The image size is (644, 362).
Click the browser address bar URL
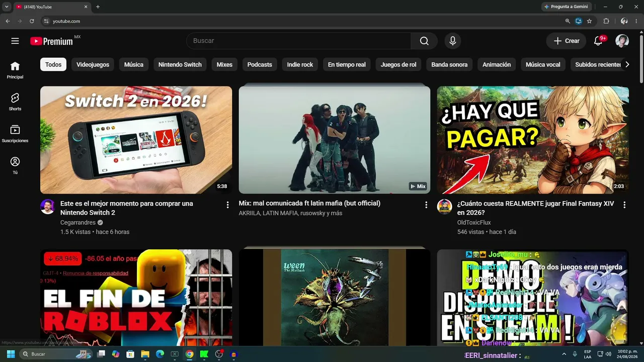pos(66,21)
